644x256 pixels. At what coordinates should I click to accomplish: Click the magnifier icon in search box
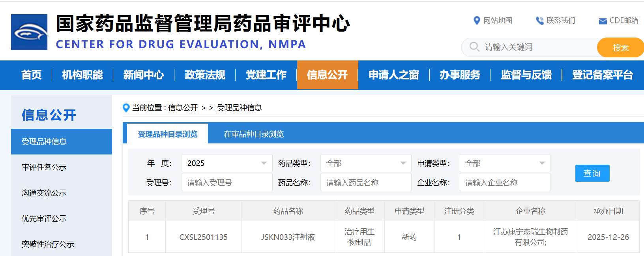pos(474,47)
